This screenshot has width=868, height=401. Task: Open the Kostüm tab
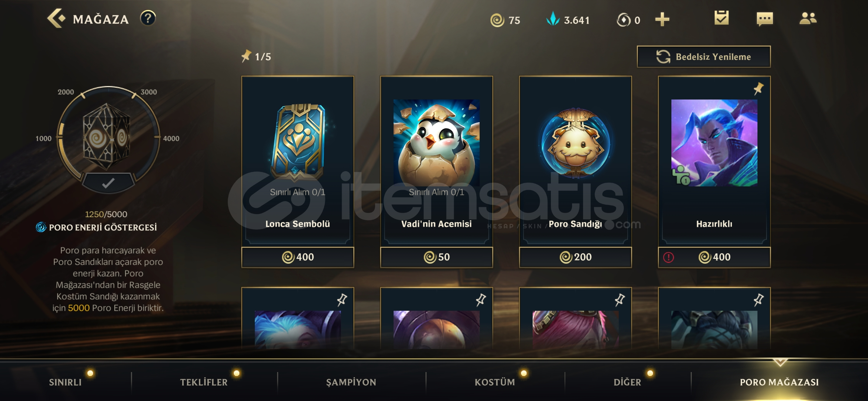pos(495,382)
